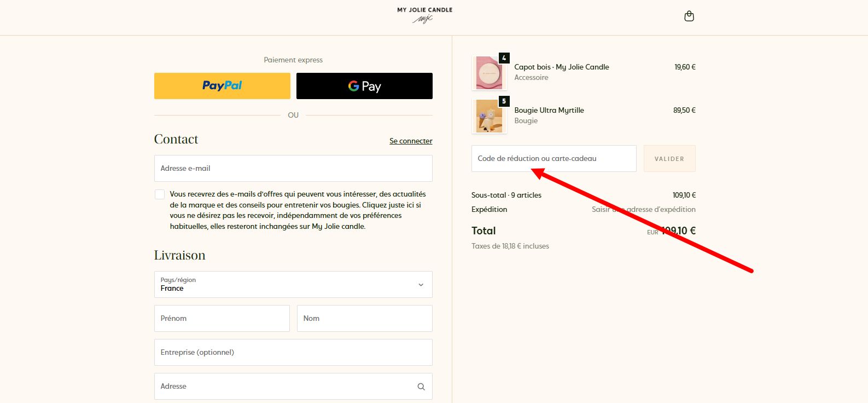Pay with Google Pay express button
Image resolution: width=868 pixels, height=403 pixels.
(x=364, y=86)
